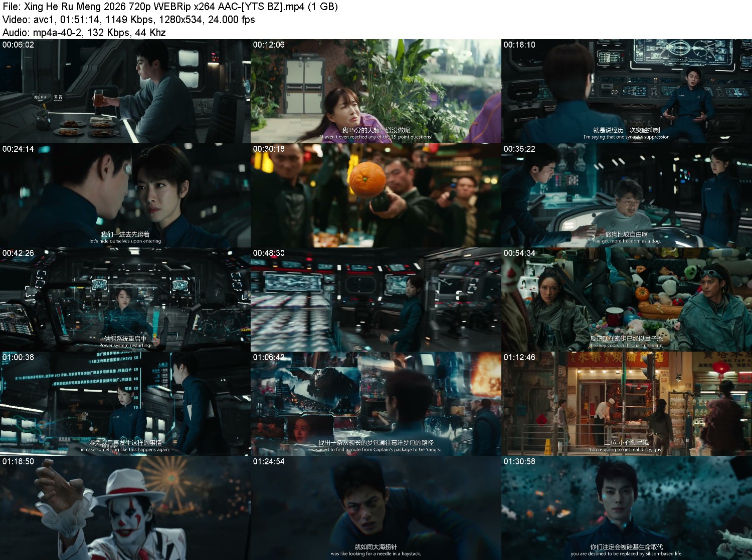Viewport: 752px width, 560px height.
Task: Click the subtitle "let's hide ourselves upon entering"
Action: click(x=125, y=241)
